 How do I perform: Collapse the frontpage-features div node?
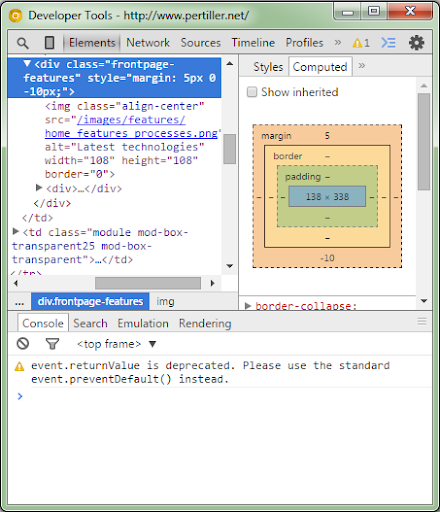coord(27,63)
